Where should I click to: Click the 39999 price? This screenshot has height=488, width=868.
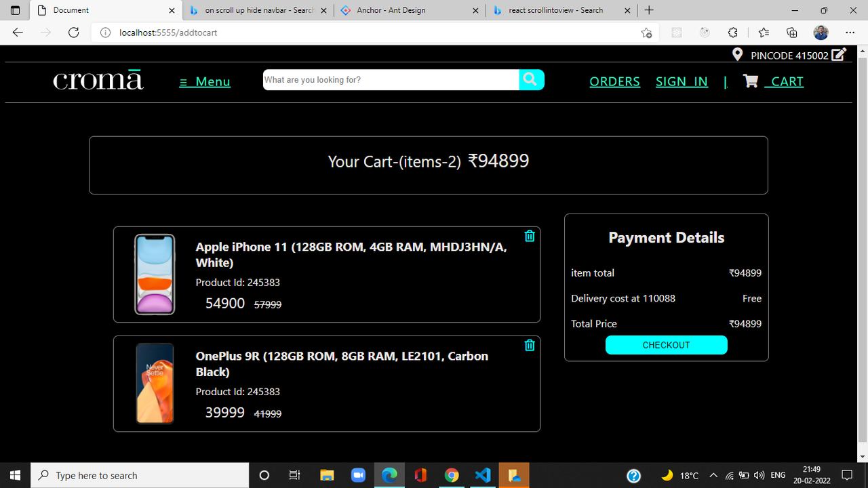pos(225,413)
